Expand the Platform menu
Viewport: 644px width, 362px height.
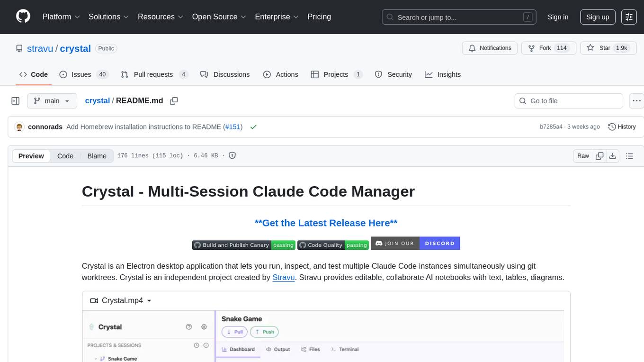(x=61, y=17)
